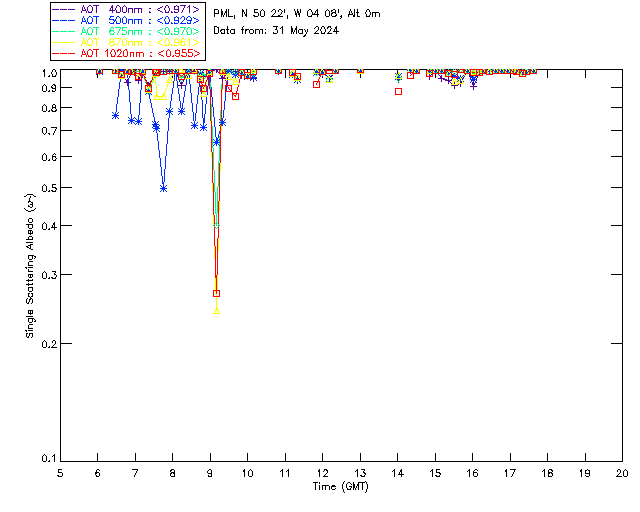Click the x-axis label 6
This screenshot has width=640, height=512.
pos(98,473)
